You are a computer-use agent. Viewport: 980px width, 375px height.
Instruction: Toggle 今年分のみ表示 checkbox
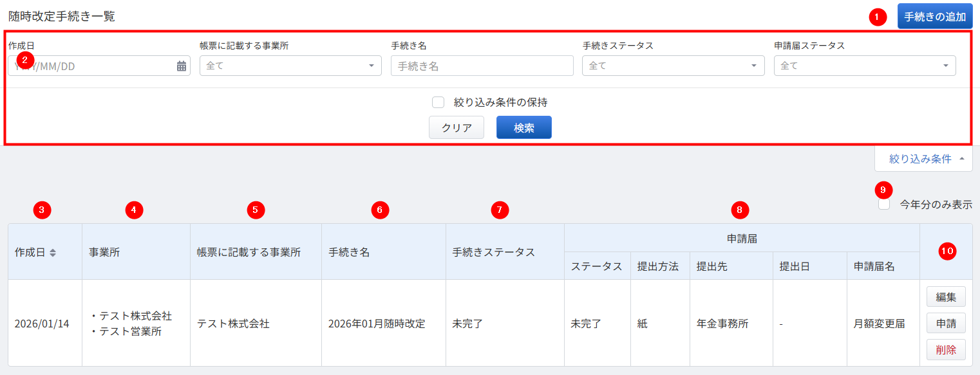pos(885,205)
